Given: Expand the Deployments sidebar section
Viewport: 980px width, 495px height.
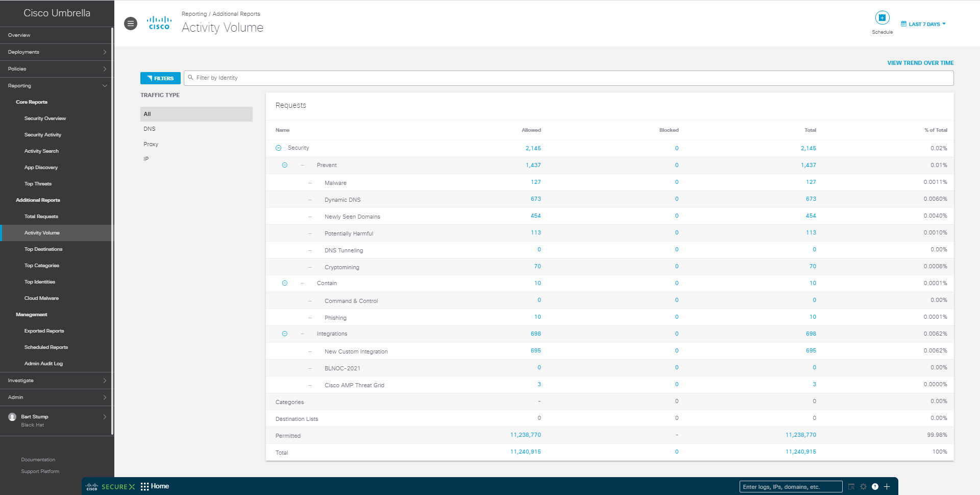Looking at the screenshot, I should pyautogui.click(x=56, y=52).
